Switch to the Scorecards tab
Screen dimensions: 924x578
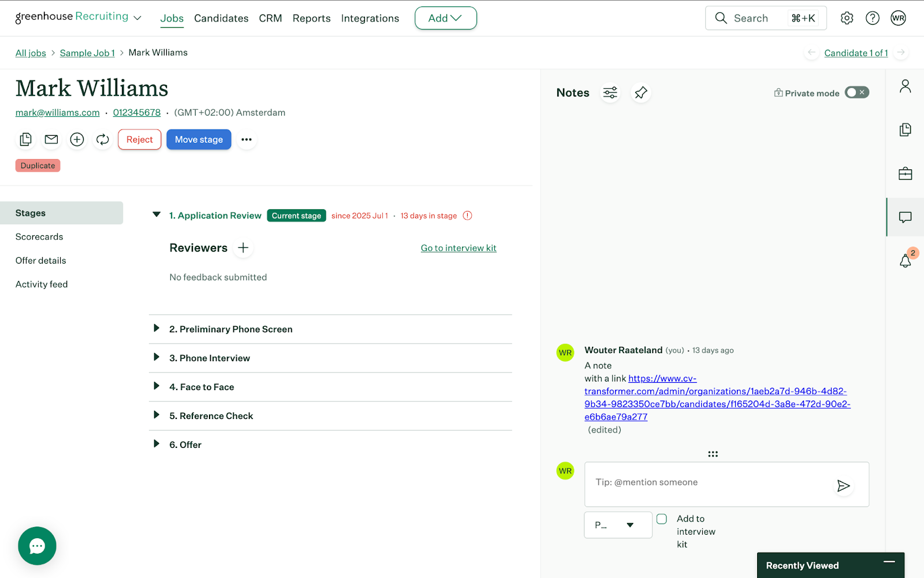(39, 236)
